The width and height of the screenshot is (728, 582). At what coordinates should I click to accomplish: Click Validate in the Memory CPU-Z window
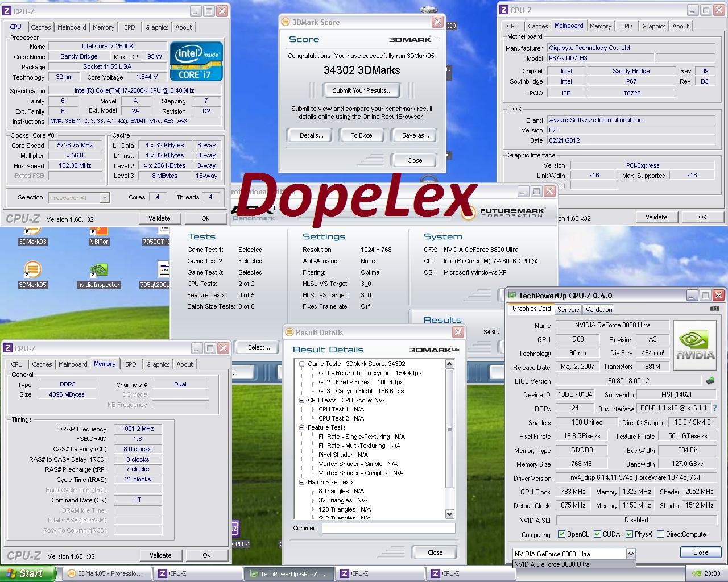point(160,555)
